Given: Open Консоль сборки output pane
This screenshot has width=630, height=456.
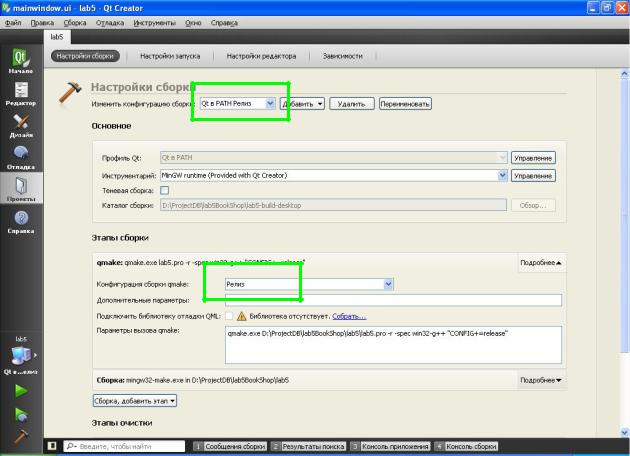Looking at the screenshot, I should [x=466, y=446].
